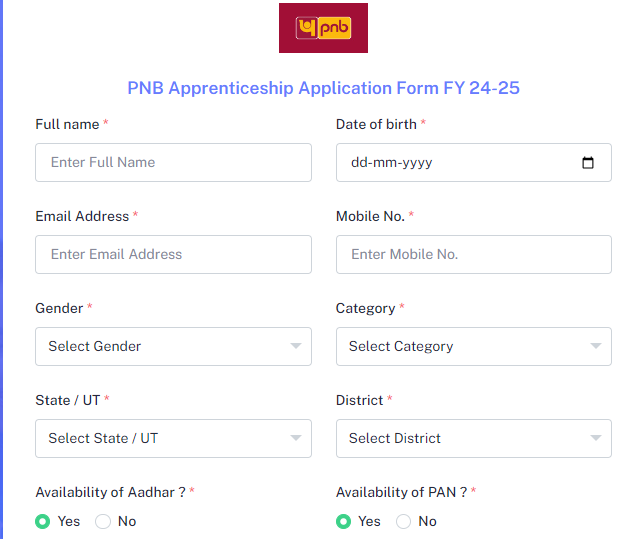Focus the Enter Full Name field
Viewport: 643px width, 539px height.
pos(173,162)
